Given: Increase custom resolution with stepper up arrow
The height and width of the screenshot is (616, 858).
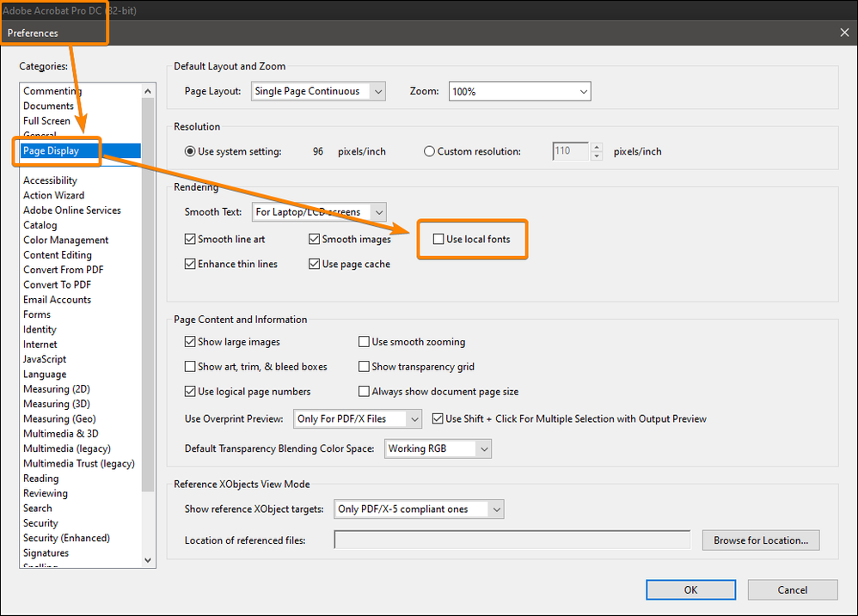Looking at the screenshot, I should click(597, 147).
